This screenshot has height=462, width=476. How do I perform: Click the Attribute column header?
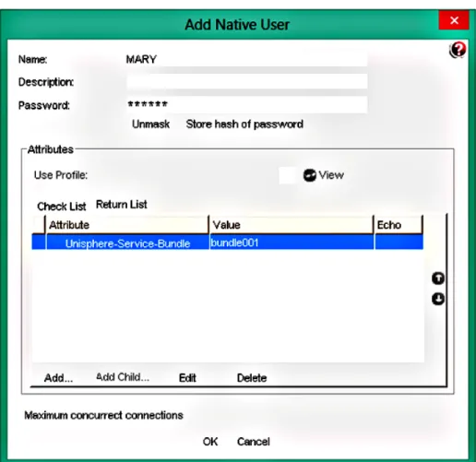(127, 225)
